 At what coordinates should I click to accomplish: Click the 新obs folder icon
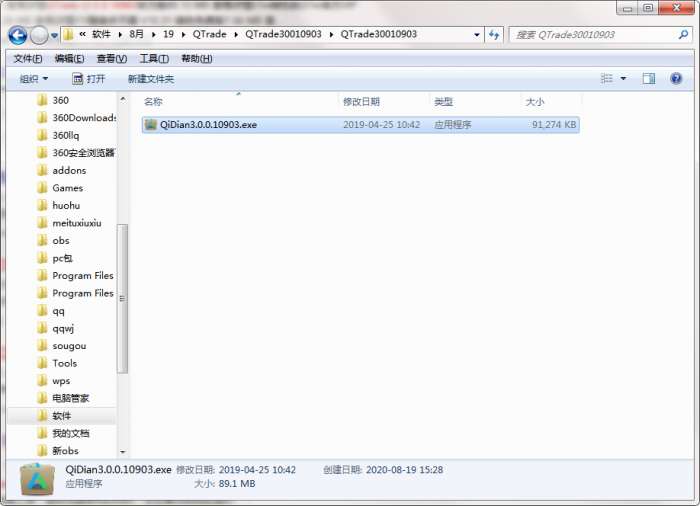pos(42,450)
